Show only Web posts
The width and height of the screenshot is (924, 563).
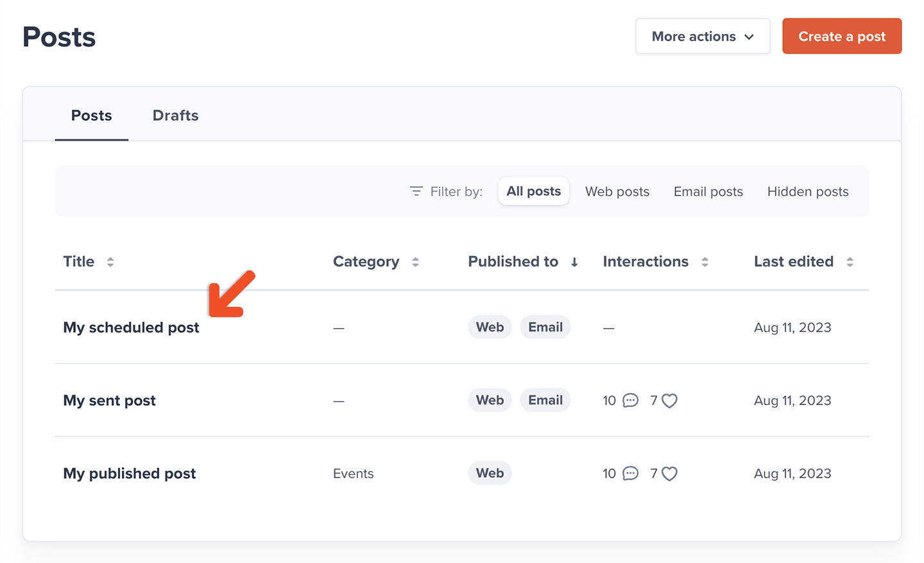617,191
